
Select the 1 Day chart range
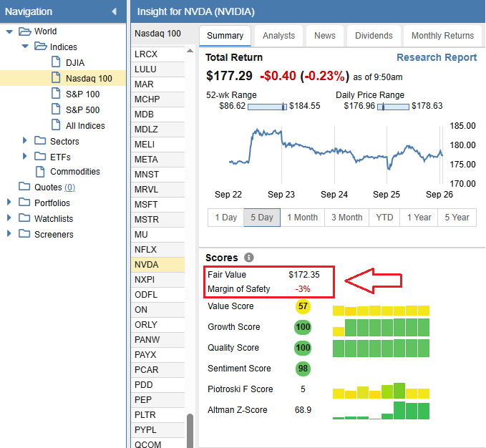225,218
